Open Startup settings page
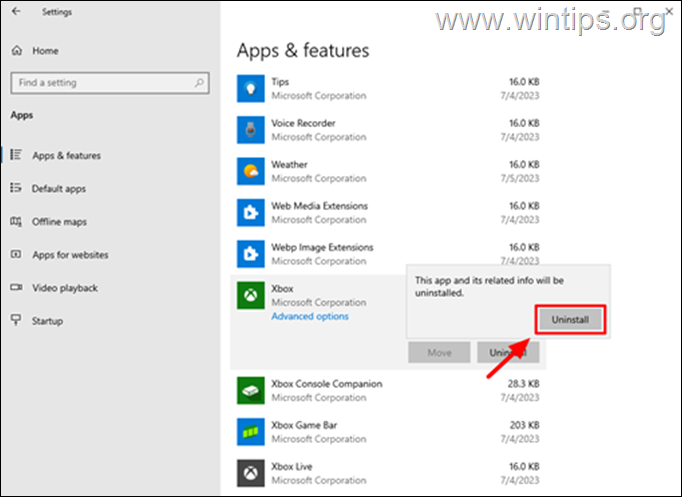682x497 pixels. pos(47,321)
